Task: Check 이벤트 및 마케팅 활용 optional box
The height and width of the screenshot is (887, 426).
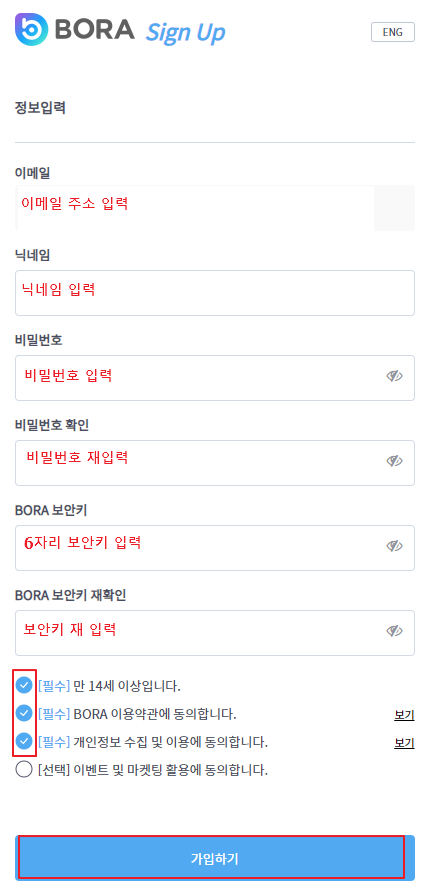Action: point(24,770)
